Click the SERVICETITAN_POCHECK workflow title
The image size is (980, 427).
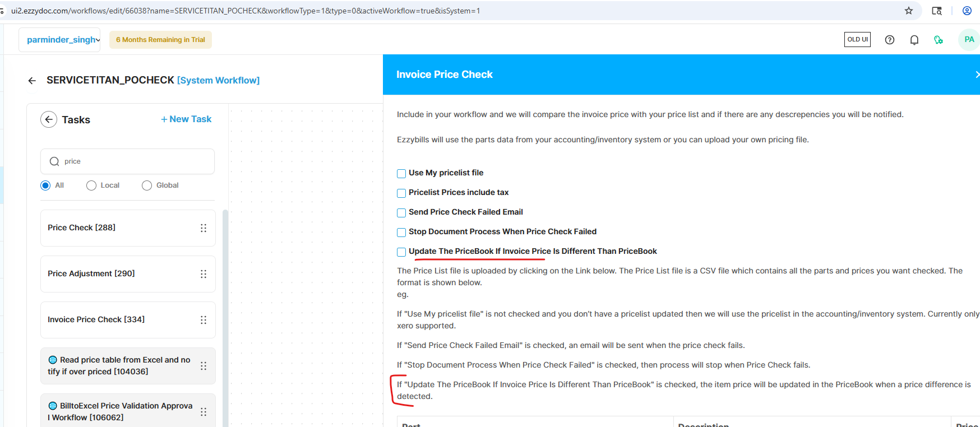pyautogui.click(x=110, y=80)
